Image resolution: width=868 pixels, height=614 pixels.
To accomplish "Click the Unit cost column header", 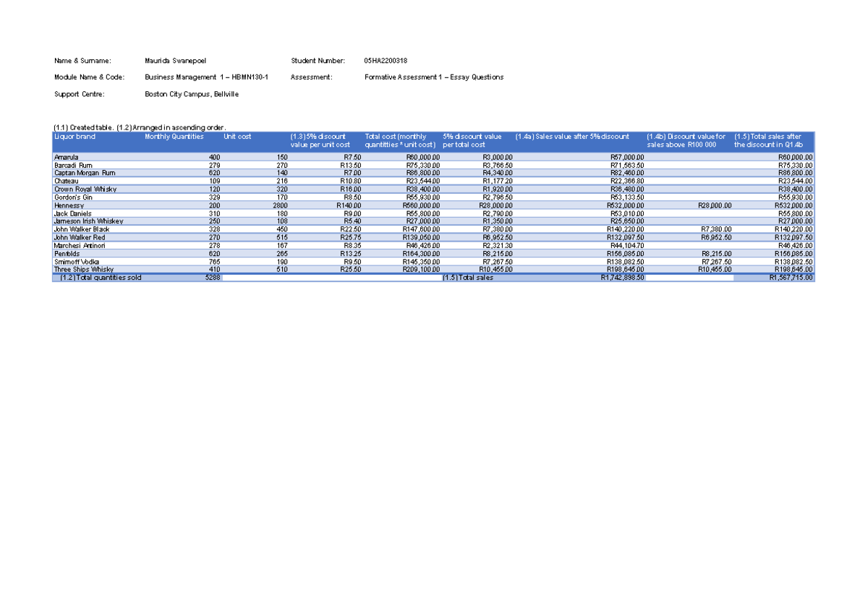I will [x=237, y=137].
